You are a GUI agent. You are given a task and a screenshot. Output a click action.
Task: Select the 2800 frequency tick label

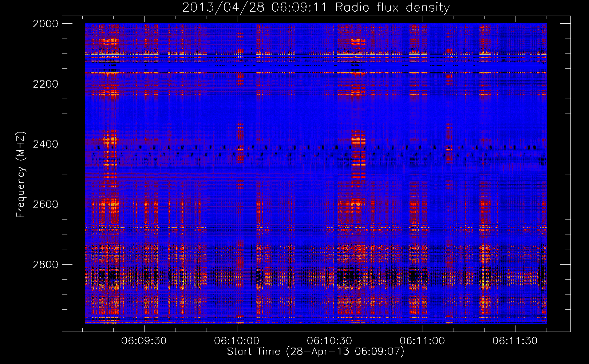[x=46, y=265]
